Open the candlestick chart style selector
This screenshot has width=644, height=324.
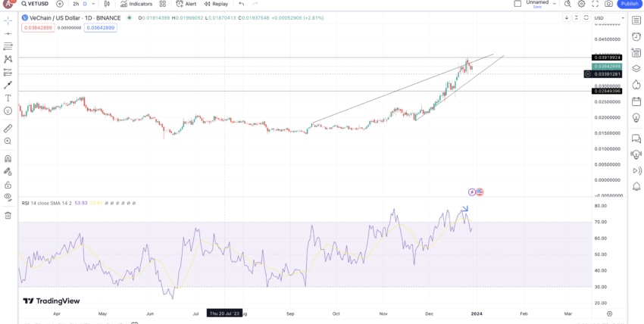click(x=107, y=4)
